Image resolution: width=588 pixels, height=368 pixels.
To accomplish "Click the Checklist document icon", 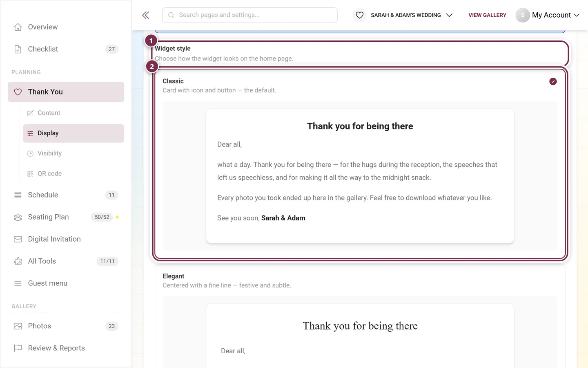I will click(18, 49).
